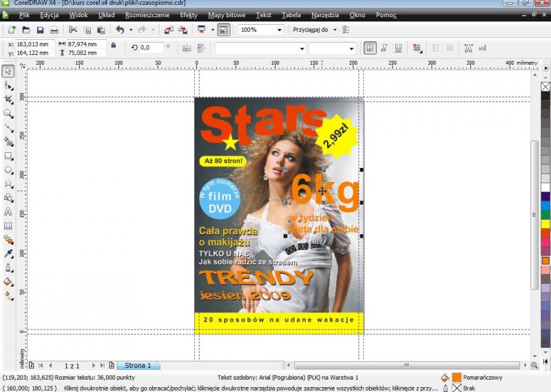This screenshot has height=392, width=551.
Task: Click the Save floppy disk icon
Action: pos(39,30)
